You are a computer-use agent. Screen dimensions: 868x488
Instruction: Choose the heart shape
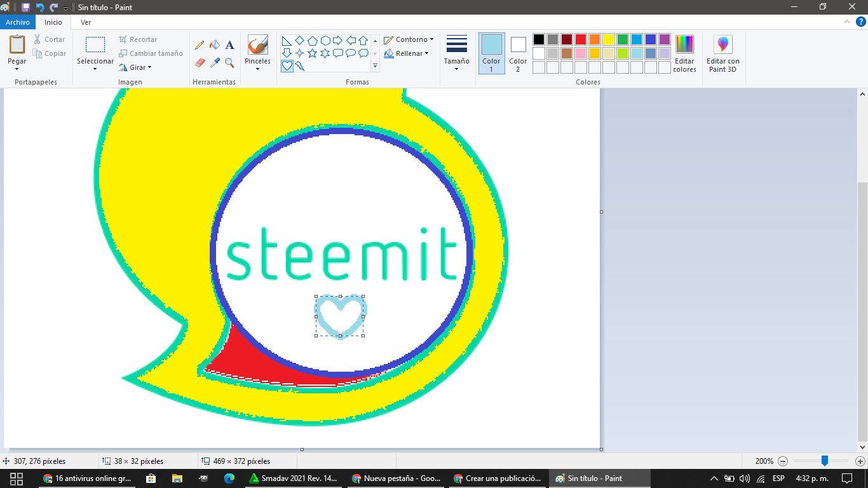[287, 65]
